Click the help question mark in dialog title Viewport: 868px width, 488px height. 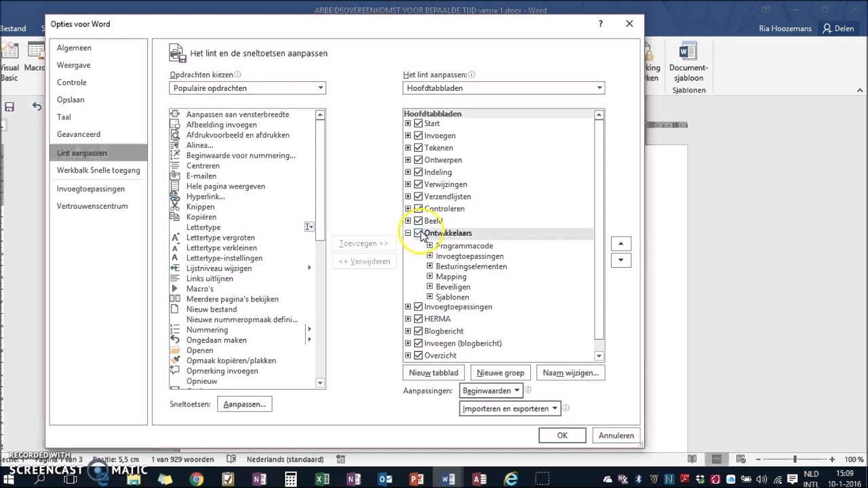(x=600, y=24)
